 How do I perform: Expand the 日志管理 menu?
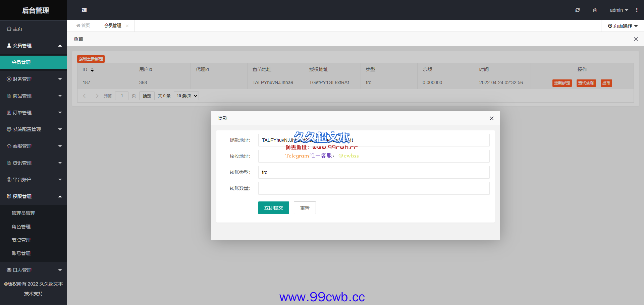34,270
